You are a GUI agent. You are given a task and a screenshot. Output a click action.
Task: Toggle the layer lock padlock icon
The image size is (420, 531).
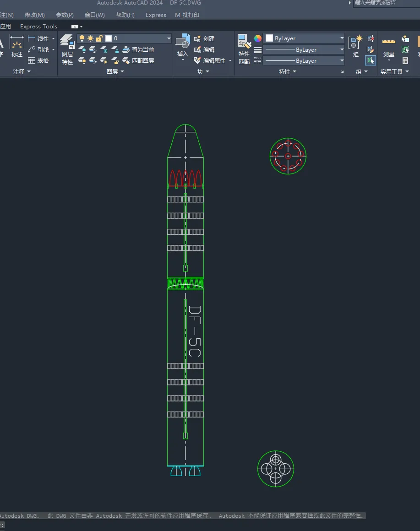pyautogui.click(x=99, y=38)
